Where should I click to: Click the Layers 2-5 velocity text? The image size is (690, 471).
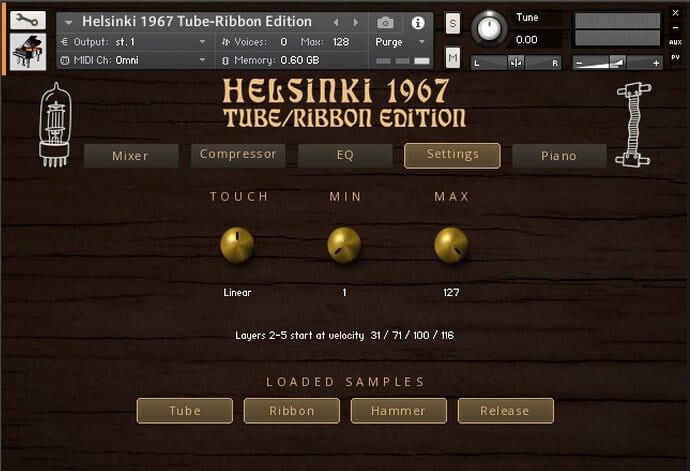[345, 335]
